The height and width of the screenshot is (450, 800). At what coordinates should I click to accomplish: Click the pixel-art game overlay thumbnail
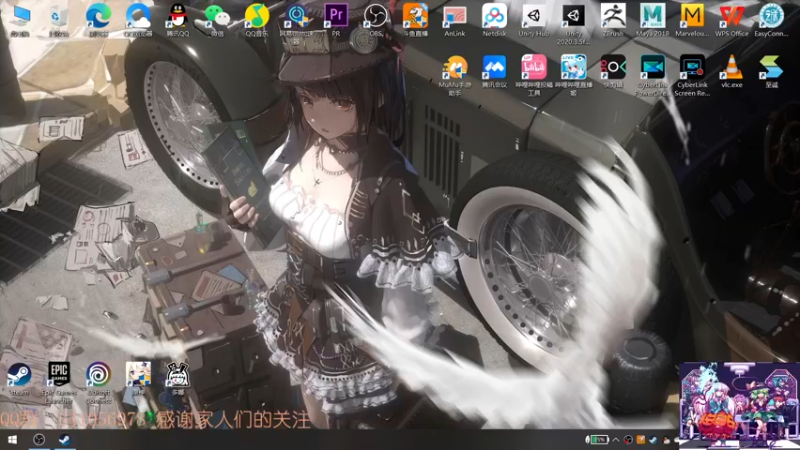pos(740,406)
